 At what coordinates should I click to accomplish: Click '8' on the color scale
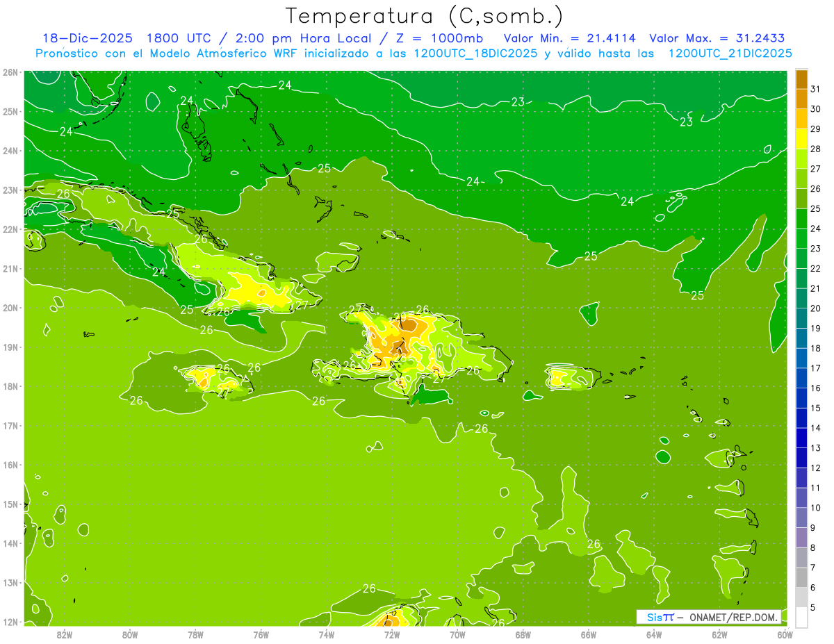(x=813, y=547)
